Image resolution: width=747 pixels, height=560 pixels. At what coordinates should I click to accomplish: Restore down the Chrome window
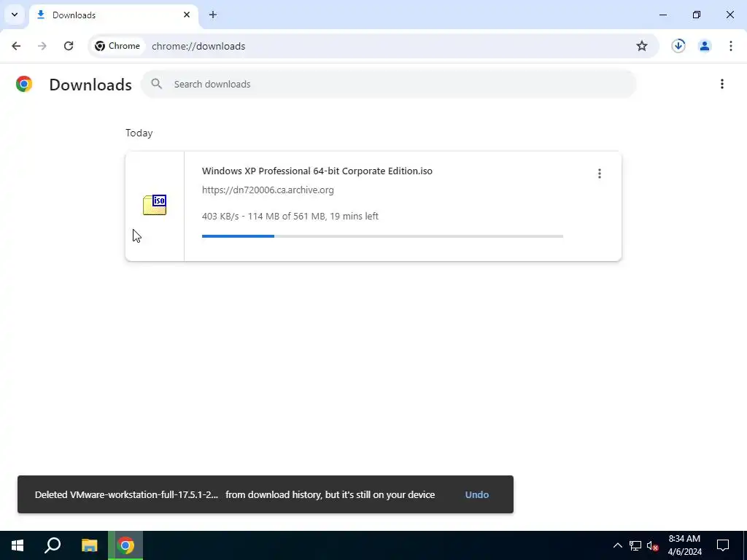[x=697, y=15]
